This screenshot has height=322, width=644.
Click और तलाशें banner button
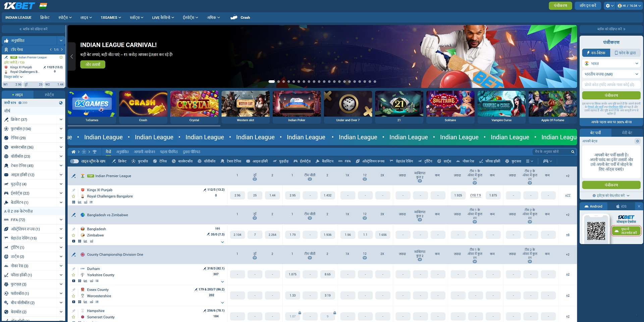point(93,64)
